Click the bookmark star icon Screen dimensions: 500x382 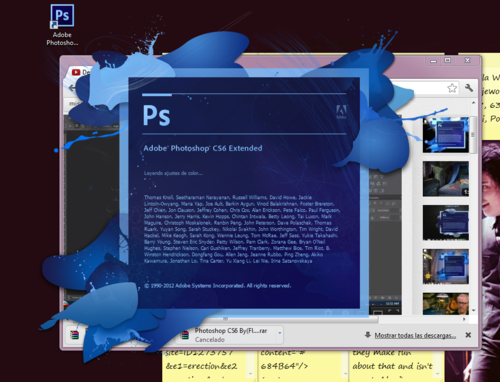(452, 88)
